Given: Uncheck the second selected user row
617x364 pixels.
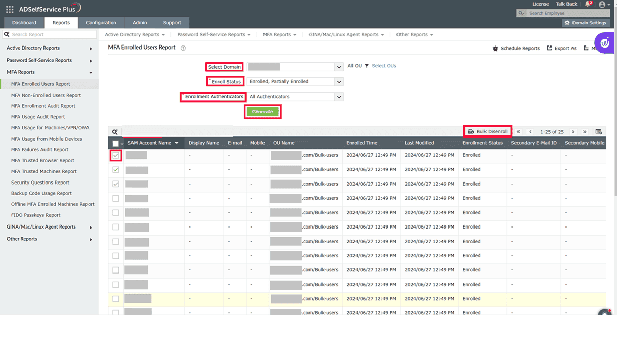Looking at the screenshot, I should (x=115, y=169).
